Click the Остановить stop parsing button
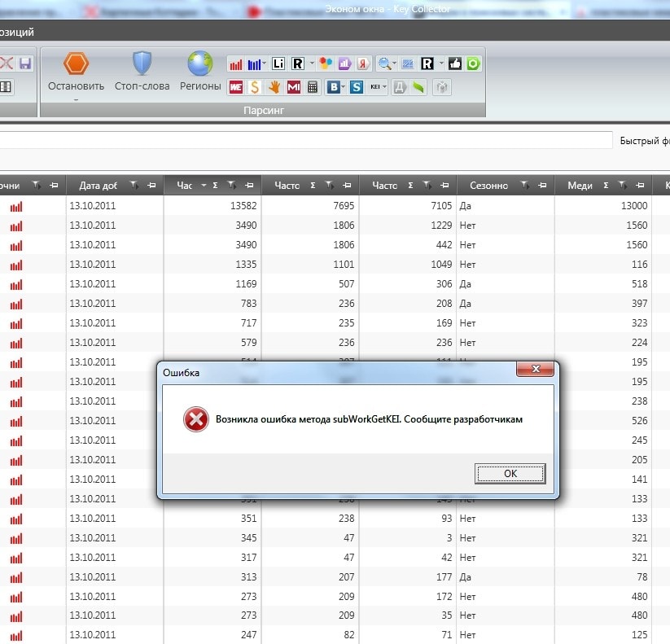Viewport: 670px width, 644px height. coord(76,71)
